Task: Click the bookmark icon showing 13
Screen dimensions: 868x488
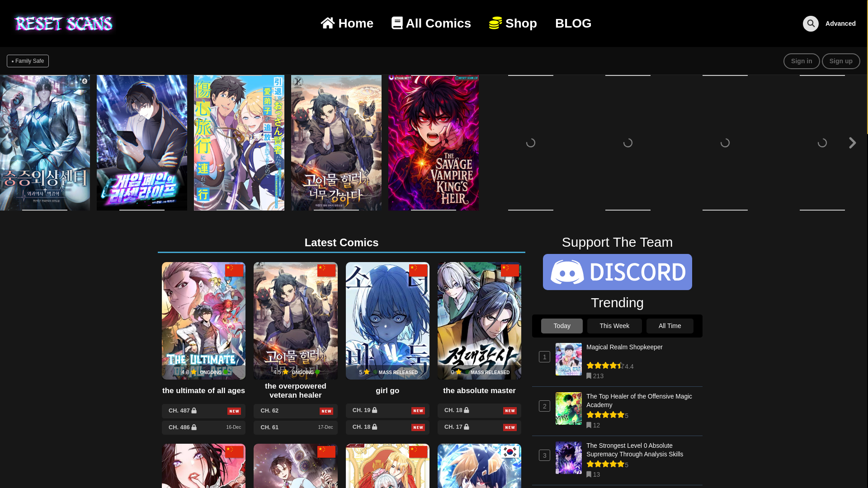Action: (x=589, y=474)
